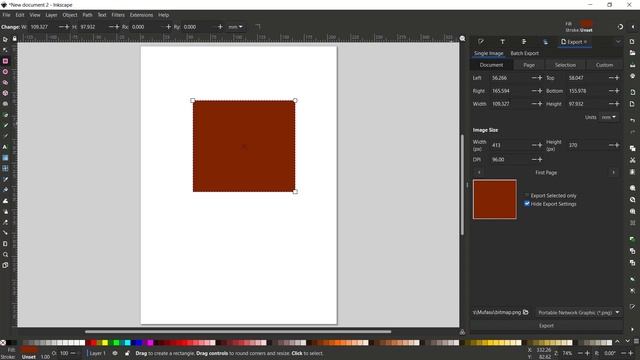This screenshot has width=640, height=360.
Task: Select the Page export area button
Action: tap(529, 65)
